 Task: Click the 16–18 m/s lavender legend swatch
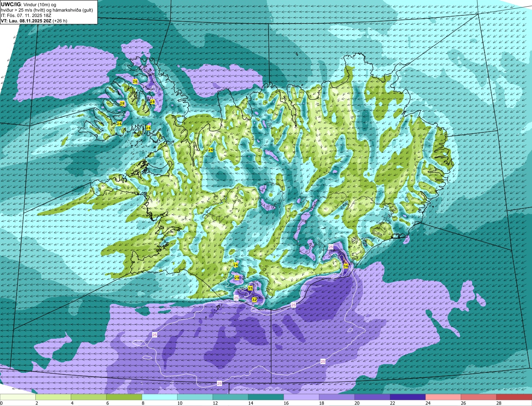[x=301, y=397]
